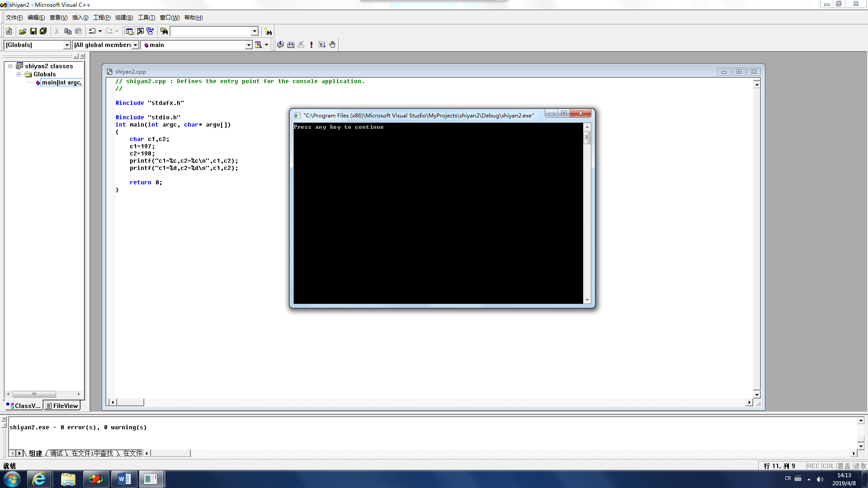Click the Compile icon in build toolbar
The height and width of the screenshot is (488, 868).
point(280,45)
